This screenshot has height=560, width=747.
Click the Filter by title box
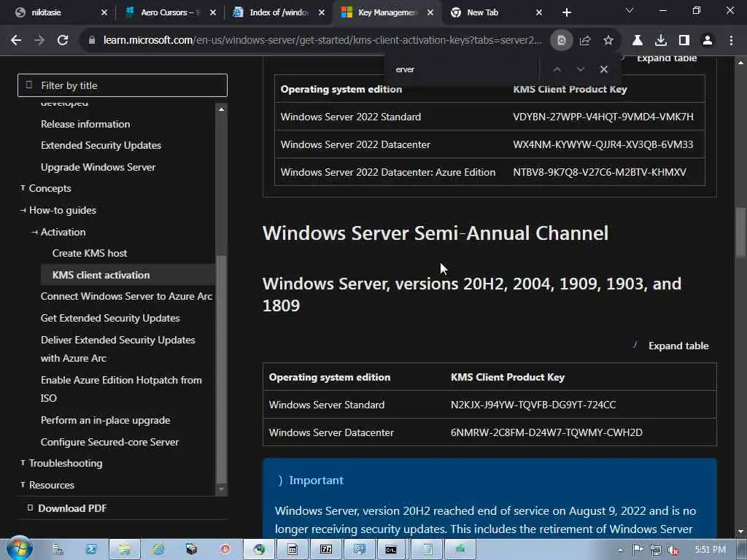point(123,85)
